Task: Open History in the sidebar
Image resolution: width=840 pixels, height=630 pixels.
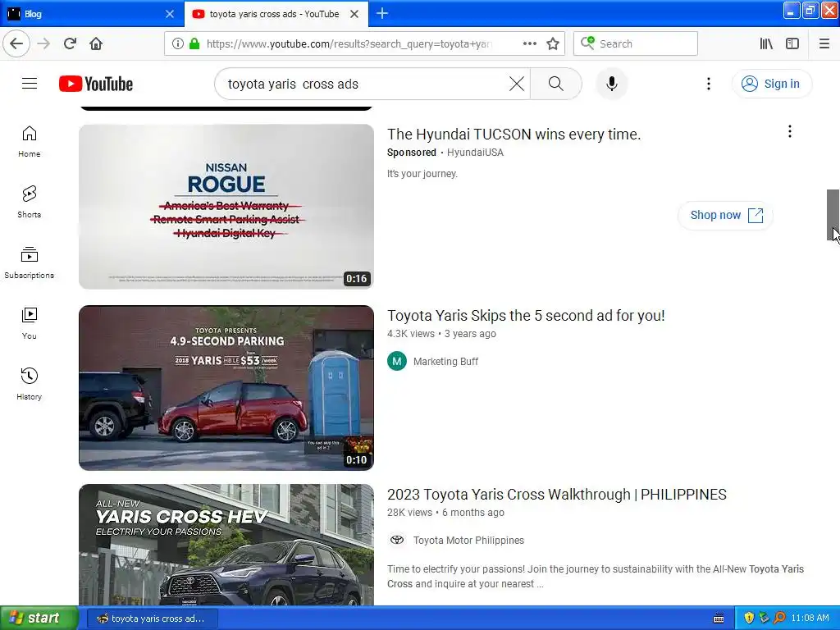Action: 30,384
